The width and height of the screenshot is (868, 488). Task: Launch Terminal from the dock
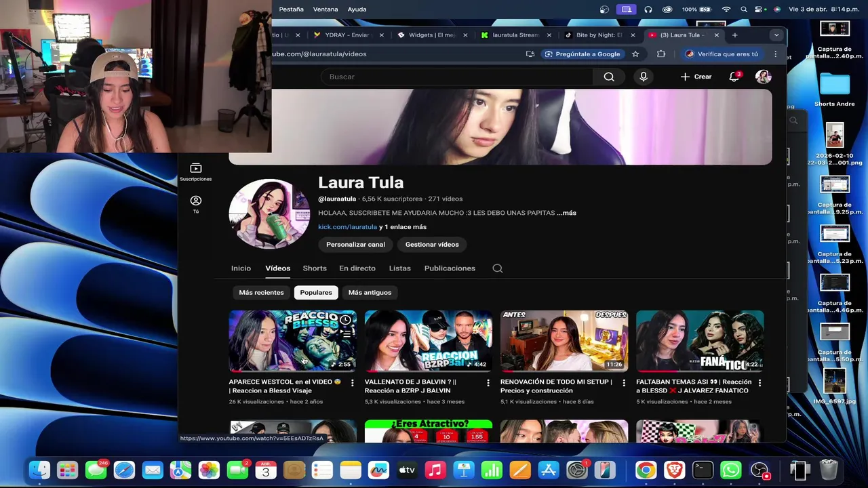pos(703,470)
